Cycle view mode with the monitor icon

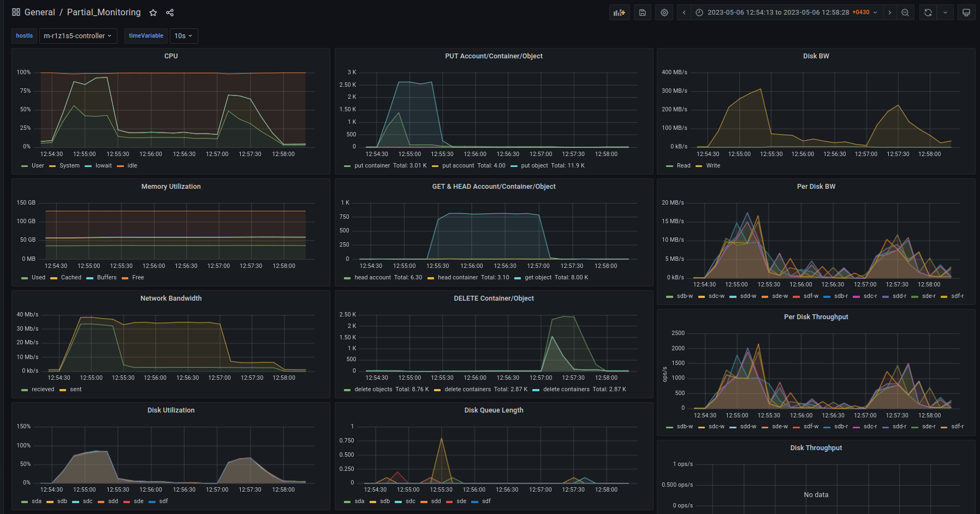pyautogui.click(x=966, y=13)
